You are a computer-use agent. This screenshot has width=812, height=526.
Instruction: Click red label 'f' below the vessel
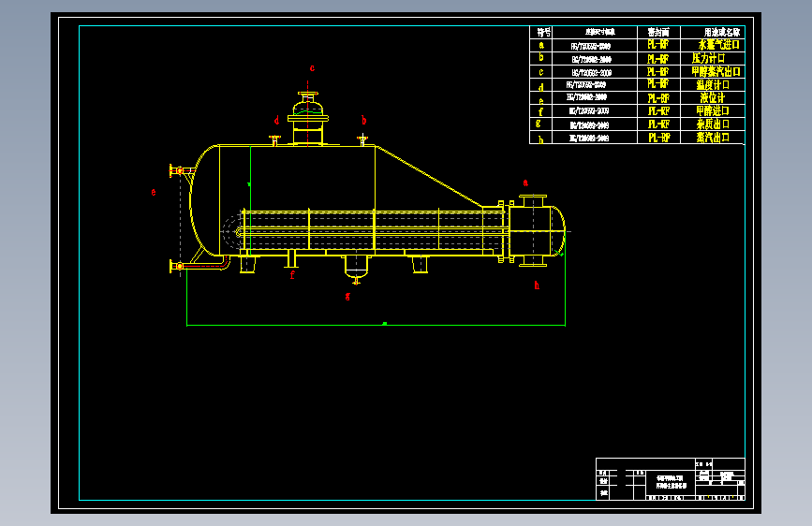pos(292,275)
